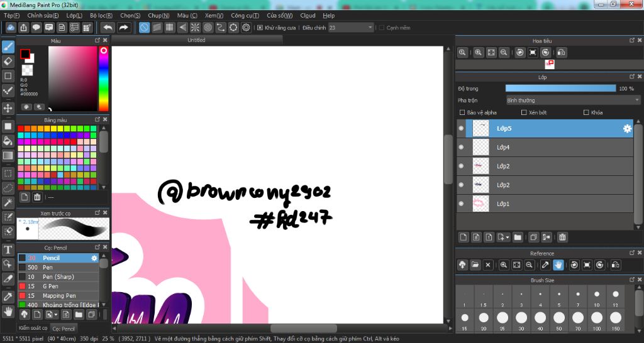The image size is (644, 343).
Task: Open Lớp5 layer settings gear
Action: click(x=627, y=128)
